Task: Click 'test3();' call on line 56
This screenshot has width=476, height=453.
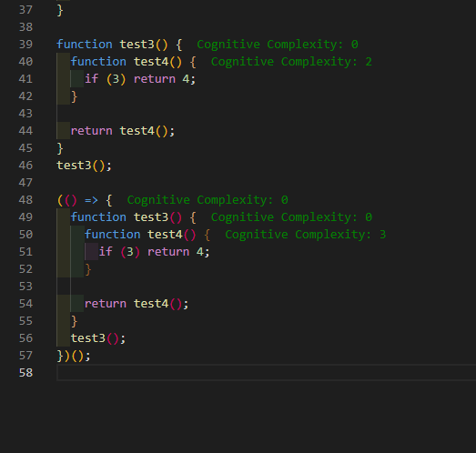Action: 98,338
